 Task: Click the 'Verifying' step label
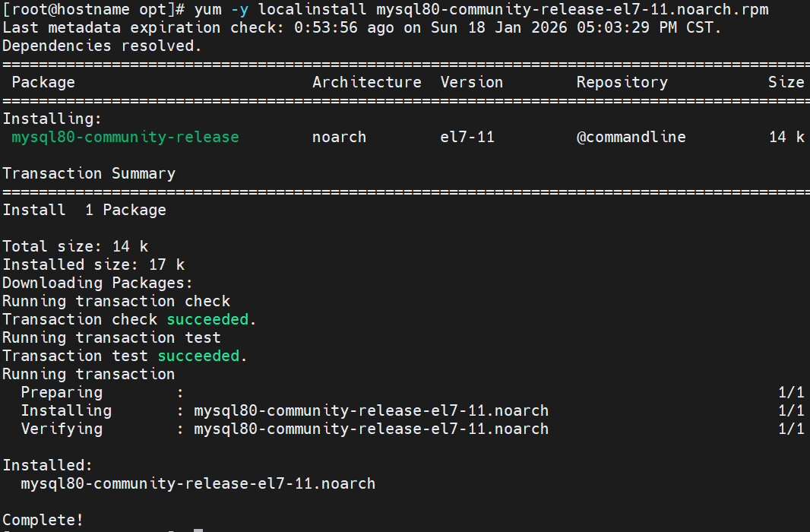(x=62, y=429)
